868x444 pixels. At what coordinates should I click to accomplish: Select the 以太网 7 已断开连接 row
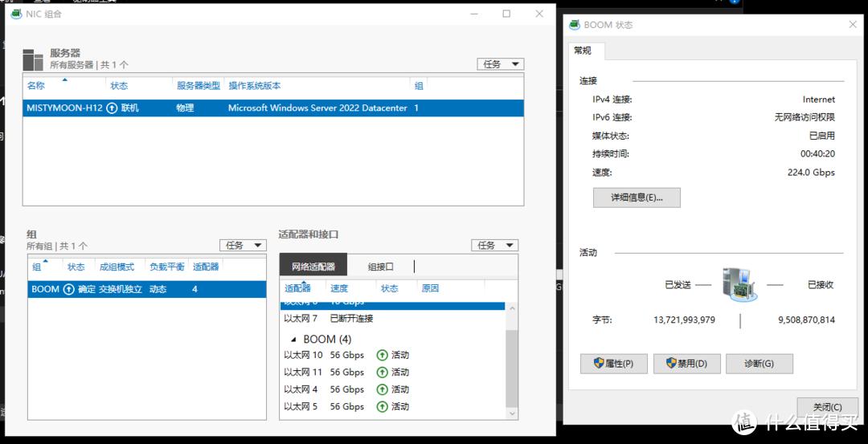click(x=392, y=319)
